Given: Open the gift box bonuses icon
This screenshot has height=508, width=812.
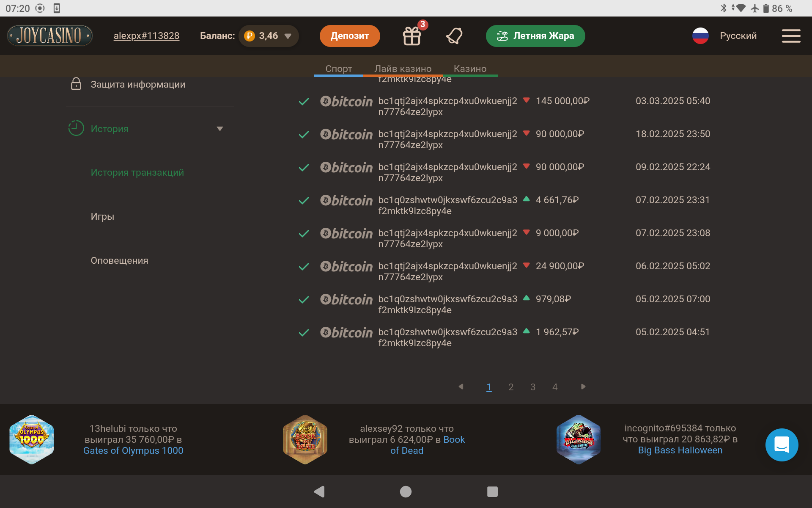Looking at the screenshot, I should 411,36.
